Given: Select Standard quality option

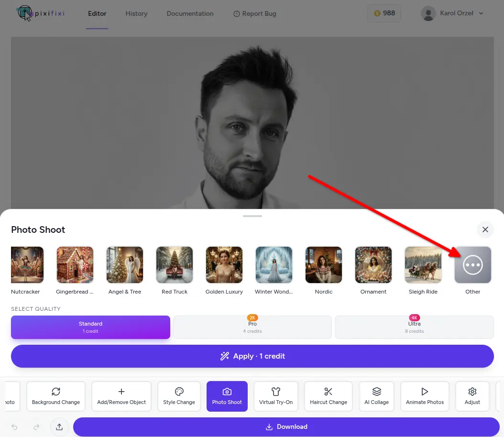Looking at the screenshot, I should pyautogui.click(x=91, y=327).
